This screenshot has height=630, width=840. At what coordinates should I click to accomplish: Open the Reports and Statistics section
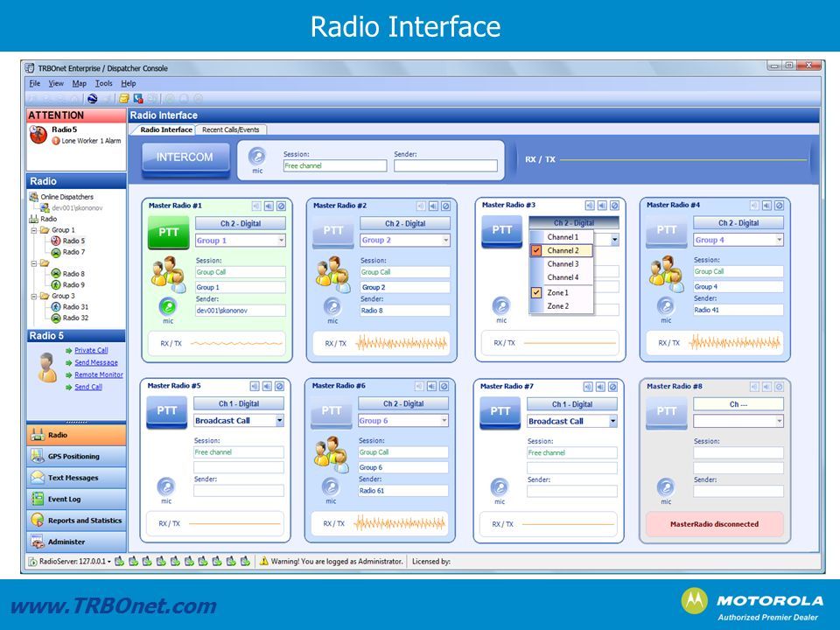click(77, 520)
